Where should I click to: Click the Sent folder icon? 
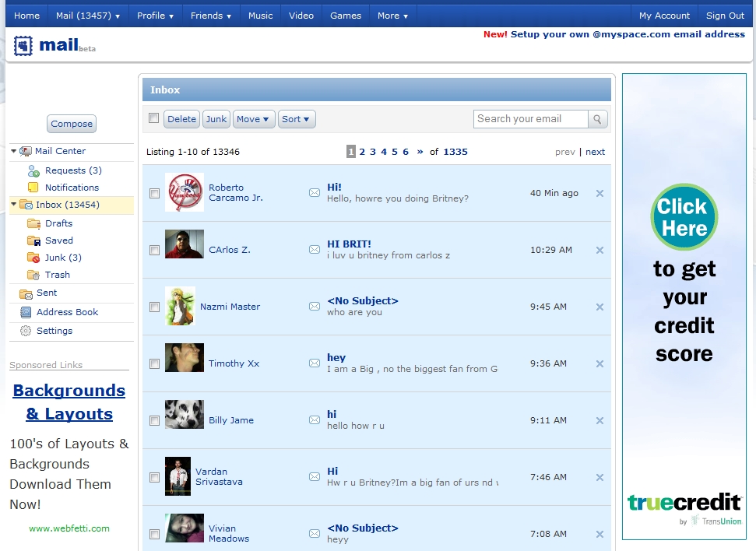[x=26, y=293]
